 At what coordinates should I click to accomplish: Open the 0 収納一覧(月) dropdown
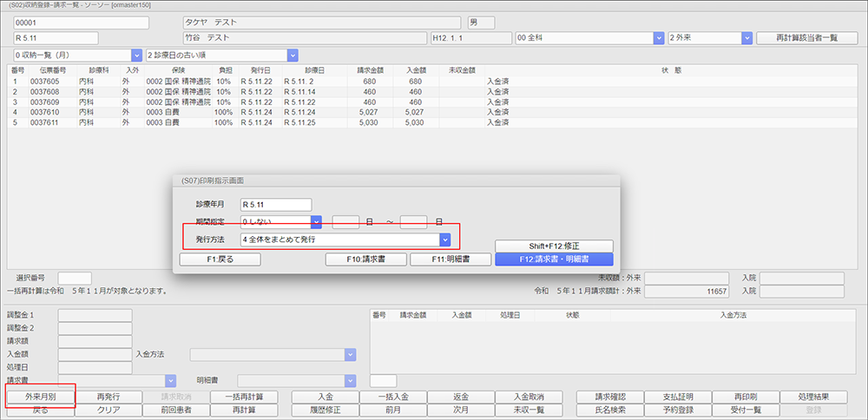137,55
